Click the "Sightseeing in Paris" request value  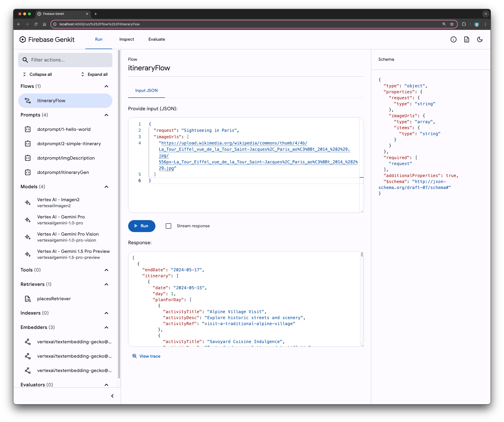tap(209, 130)
